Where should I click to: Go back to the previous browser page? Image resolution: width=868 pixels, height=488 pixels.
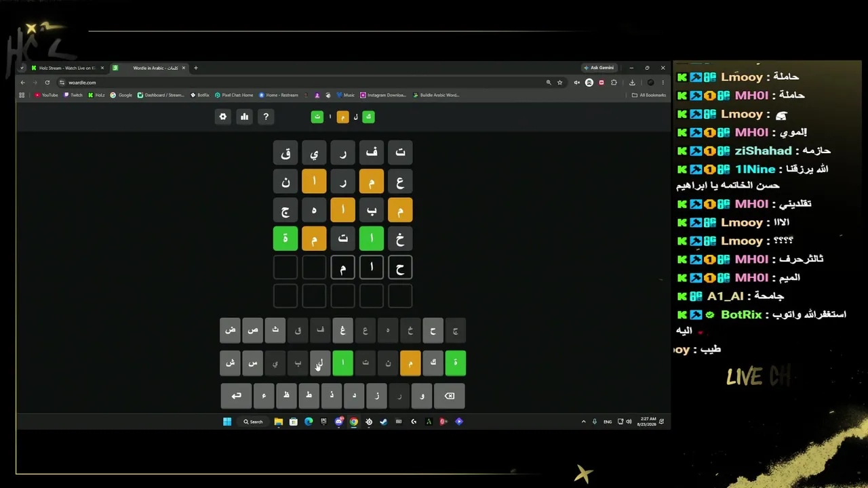click(x=22, y=83)
